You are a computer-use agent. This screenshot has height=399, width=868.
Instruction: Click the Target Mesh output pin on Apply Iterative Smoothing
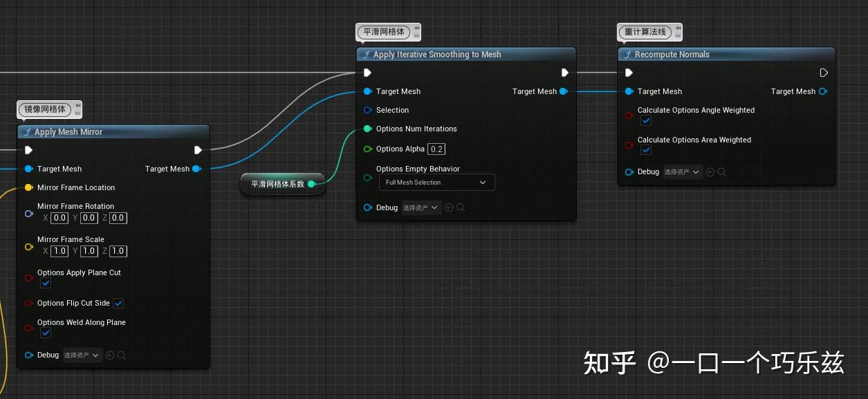(x=564, y=91)
